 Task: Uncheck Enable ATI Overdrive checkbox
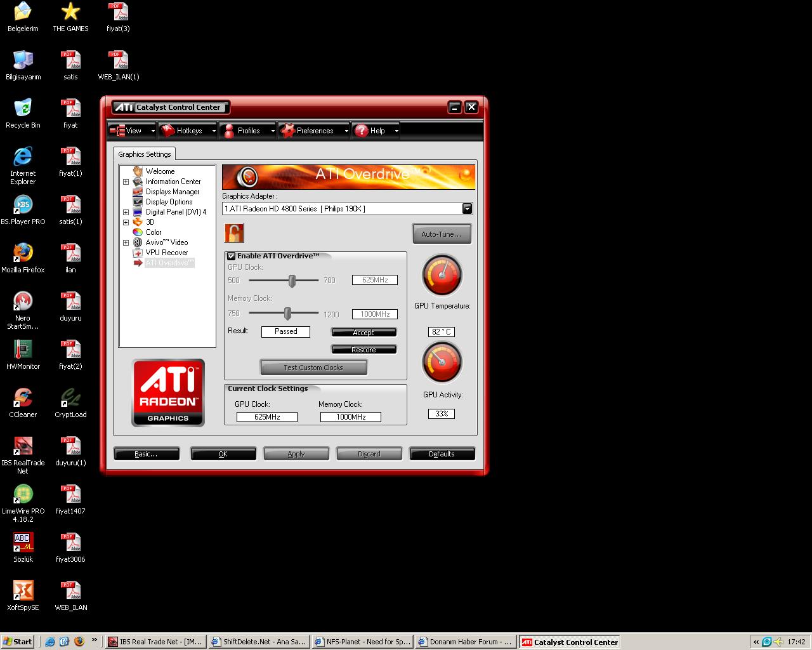coord(232,256)
